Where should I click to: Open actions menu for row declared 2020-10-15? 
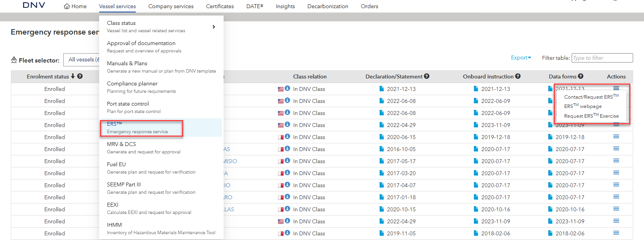[616, 209]
